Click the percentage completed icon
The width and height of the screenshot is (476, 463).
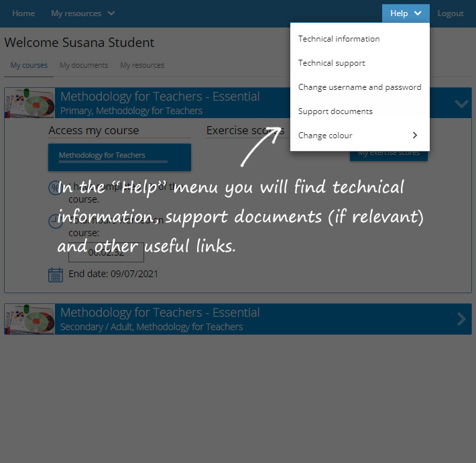point(56,187)
